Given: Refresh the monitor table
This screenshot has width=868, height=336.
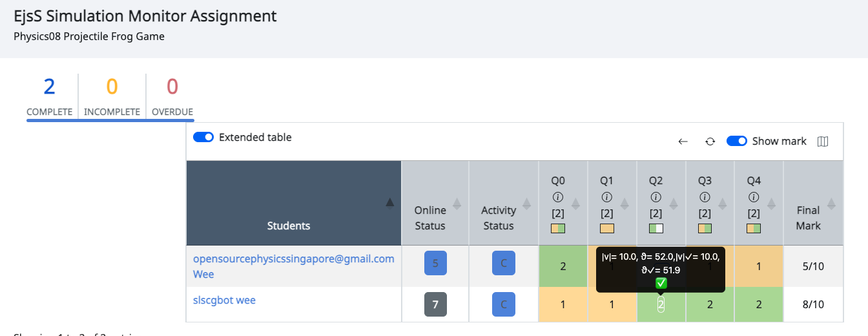Looking at the screenshot, I should 710,142.
